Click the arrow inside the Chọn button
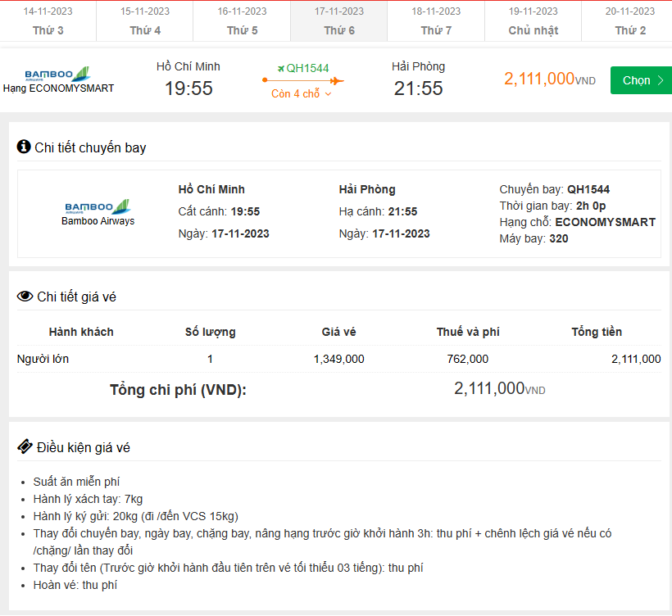 pyautogui.click(x=661, y=80)
